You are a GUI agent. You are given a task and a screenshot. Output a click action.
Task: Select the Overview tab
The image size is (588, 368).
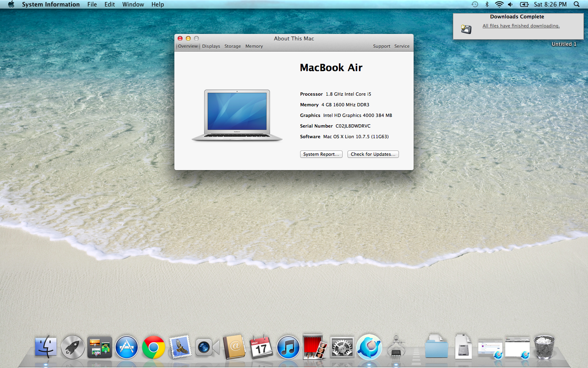(x=188, y=46)
